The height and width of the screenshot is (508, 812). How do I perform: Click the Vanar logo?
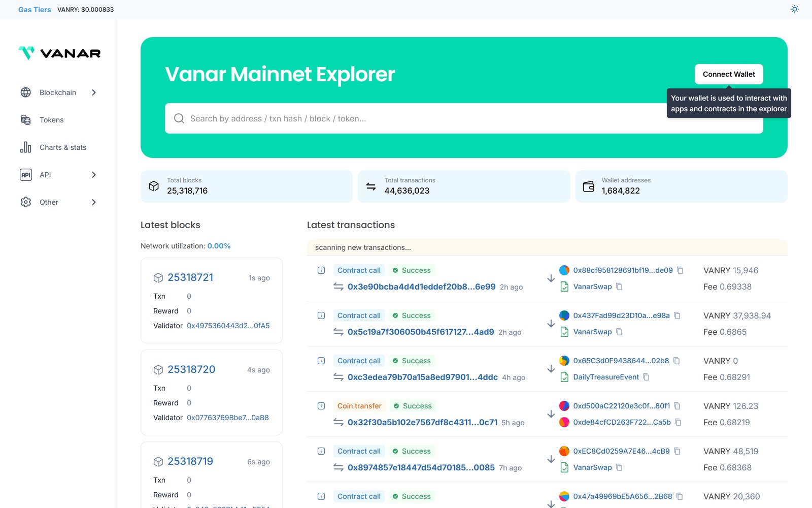tap(59, 53)
